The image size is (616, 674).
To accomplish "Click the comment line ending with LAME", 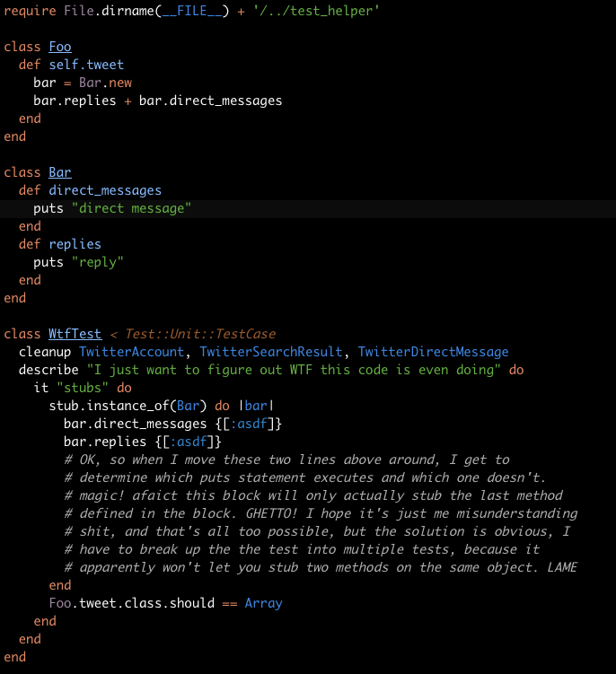I will tap(321, 567).
